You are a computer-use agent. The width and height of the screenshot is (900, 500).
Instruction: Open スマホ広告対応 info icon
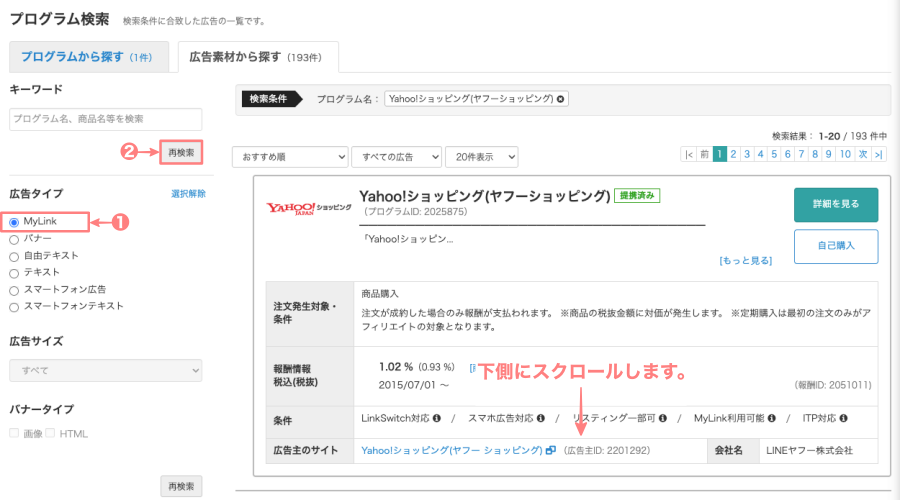(x=541, y=418)
